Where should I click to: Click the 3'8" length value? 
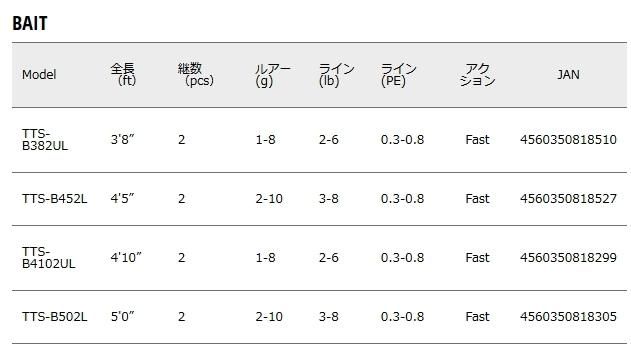(122, 140)
